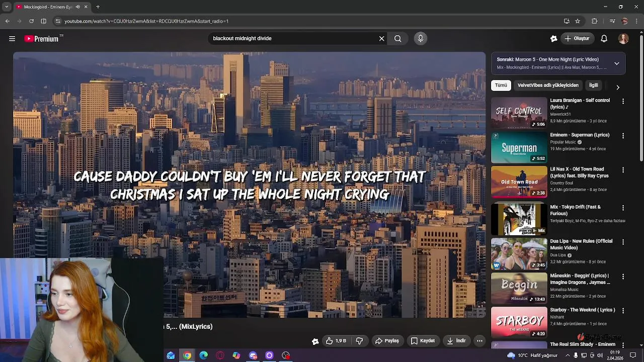644x362 pixels.
Task: Click the sparkle icon left of the like button
Action: coord(315,341)
